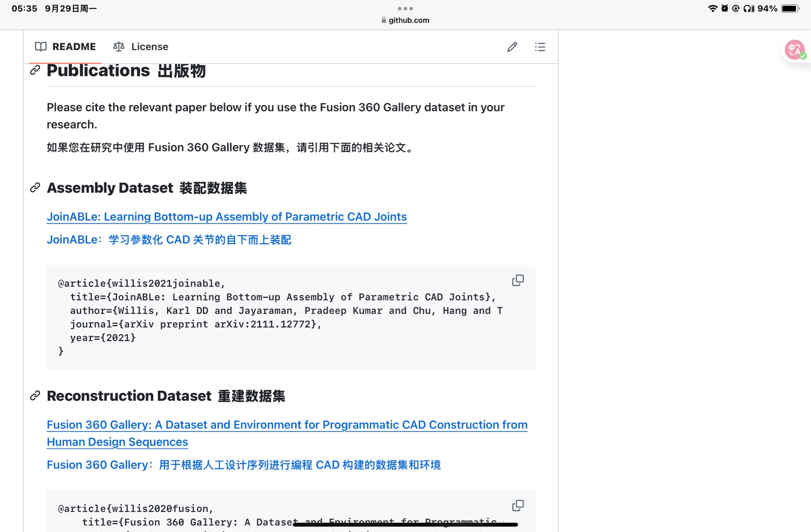Viewport: 811px width, 532px height.
Task: Tap the address bar padlock icon
Action: click(x=384, y=20)
